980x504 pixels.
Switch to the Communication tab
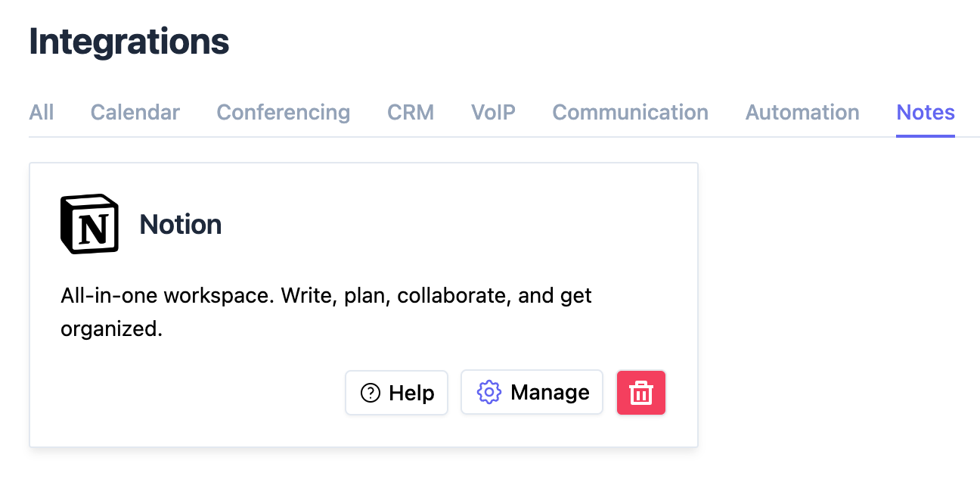[631, 112]
